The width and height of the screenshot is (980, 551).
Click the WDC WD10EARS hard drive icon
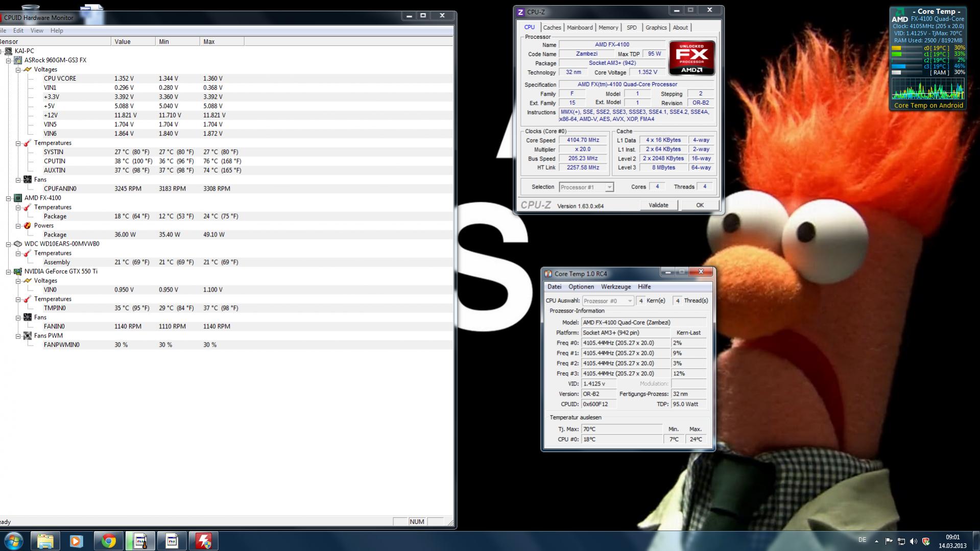[x=18, y=244]
